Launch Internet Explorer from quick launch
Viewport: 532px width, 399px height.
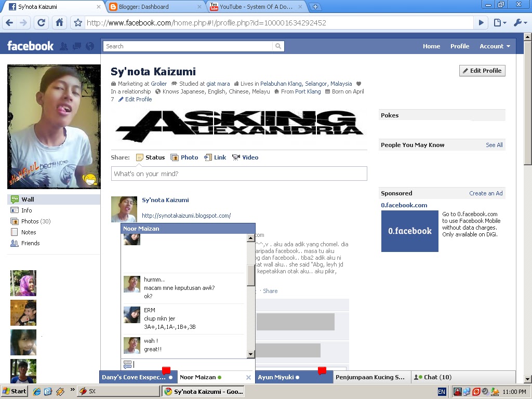pyautogui.click(x=36, y=392)
